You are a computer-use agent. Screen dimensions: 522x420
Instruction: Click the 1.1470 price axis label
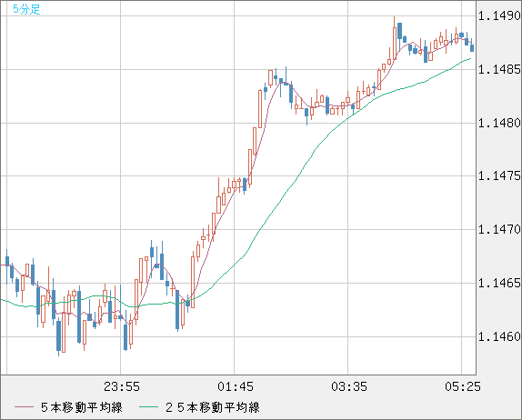pos(499,229)
